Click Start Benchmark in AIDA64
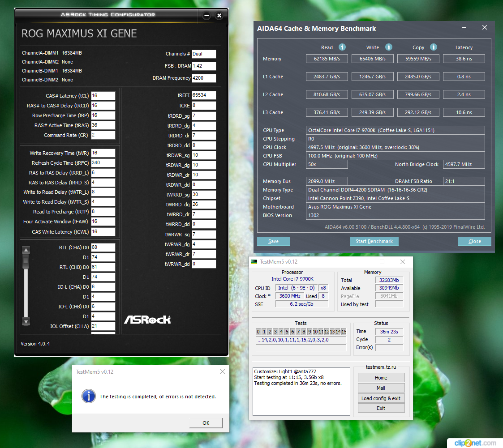This screenshot has width=503, height=448. click(x=374, y=241)
